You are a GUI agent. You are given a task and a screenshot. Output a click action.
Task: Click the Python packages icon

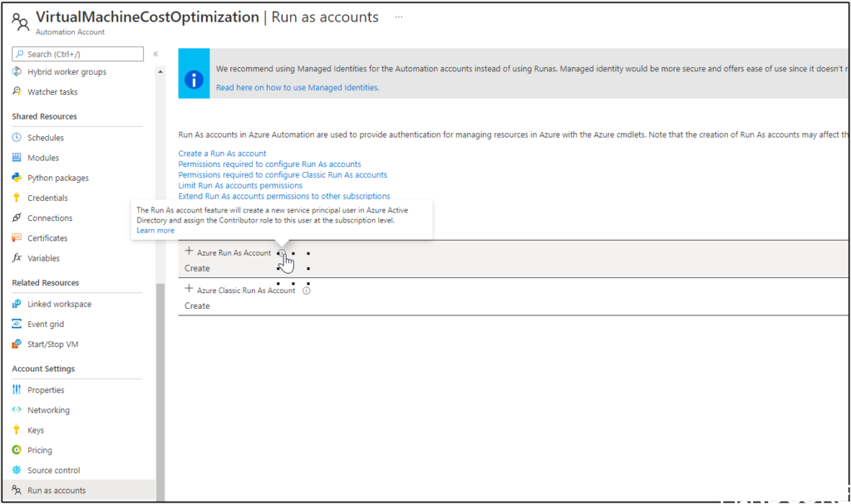(17, 178)
